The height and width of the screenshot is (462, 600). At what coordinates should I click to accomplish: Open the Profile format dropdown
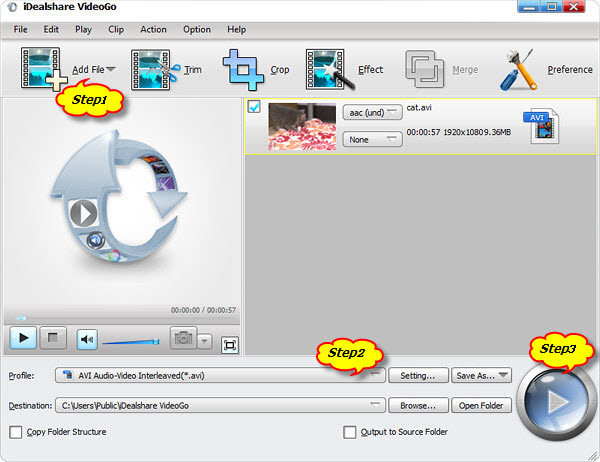coord(220,375)
